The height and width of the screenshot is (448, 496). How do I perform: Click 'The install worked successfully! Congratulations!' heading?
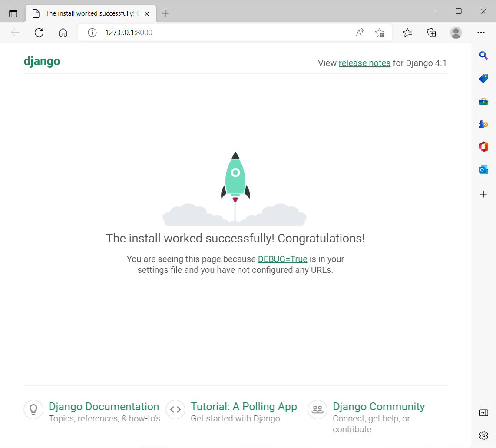235,238
